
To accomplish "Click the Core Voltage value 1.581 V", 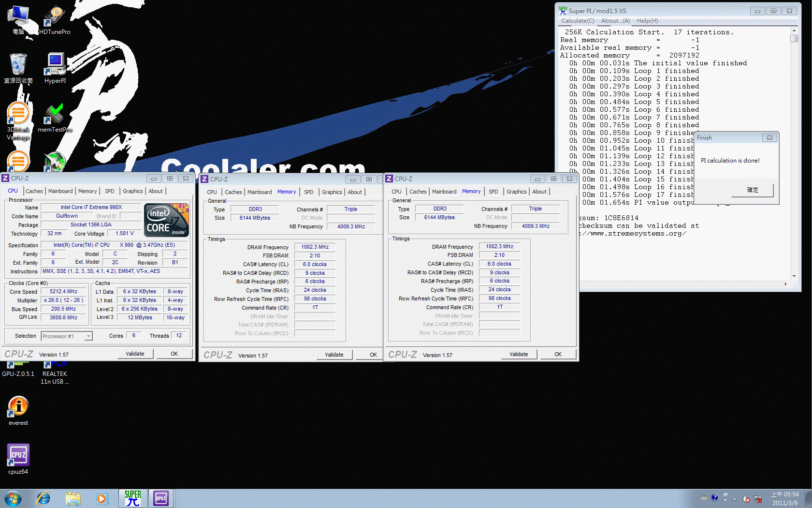I will click(125, 233).
